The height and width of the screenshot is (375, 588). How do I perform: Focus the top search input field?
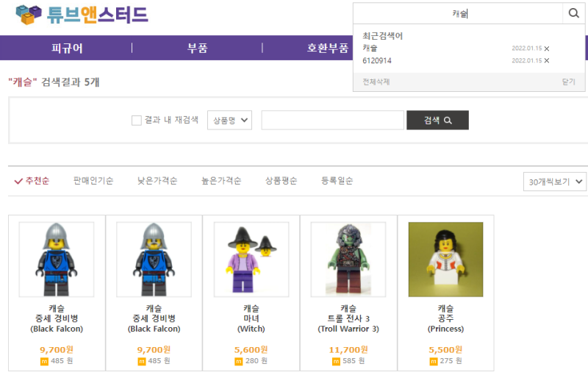tap(458, 13)
